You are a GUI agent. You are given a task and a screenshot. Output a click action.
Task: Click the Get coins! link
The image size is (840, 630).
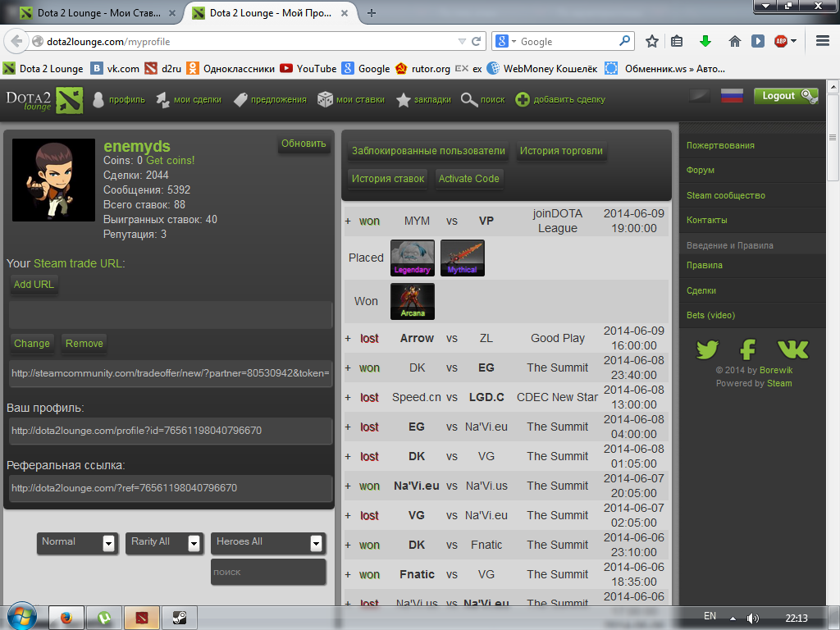(171, 160)
